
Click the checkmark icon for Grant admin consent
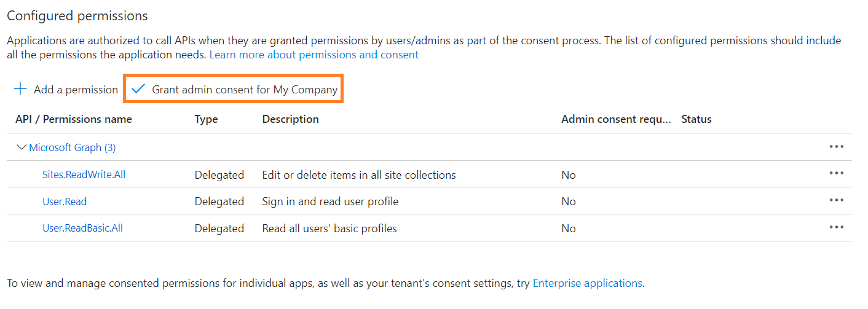(138, 89)
